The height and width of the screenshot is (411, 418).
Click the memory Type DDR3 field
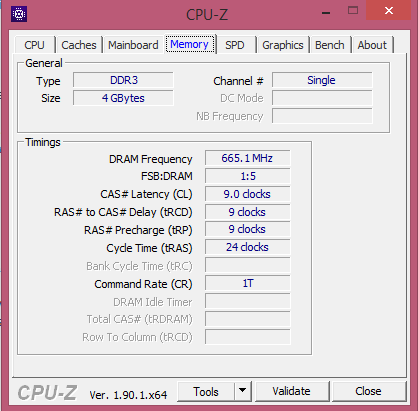coord(123,80)
